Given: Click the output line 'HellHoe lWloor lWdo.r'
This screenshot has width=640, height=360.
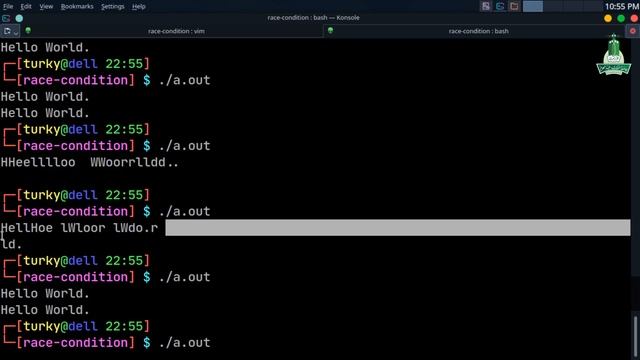Looking at the screenshot, I should 79,228.
